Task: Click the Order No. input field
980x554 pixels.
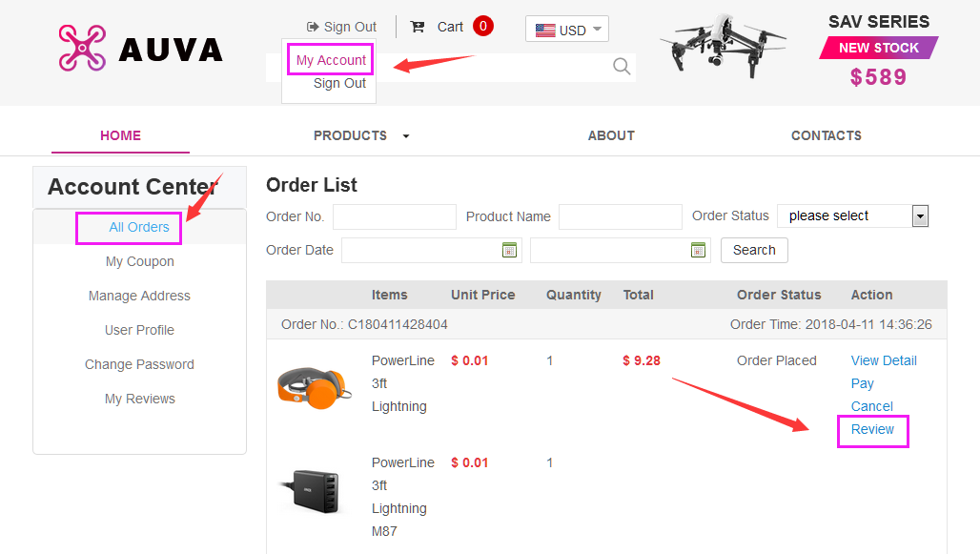Action: click(394, 216)
